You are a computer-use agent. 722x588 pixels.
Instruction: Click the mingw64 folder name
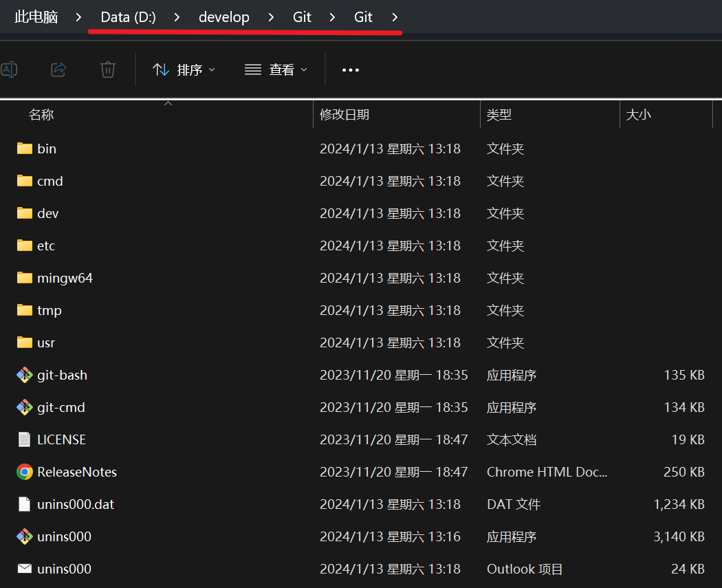point(65,278)
